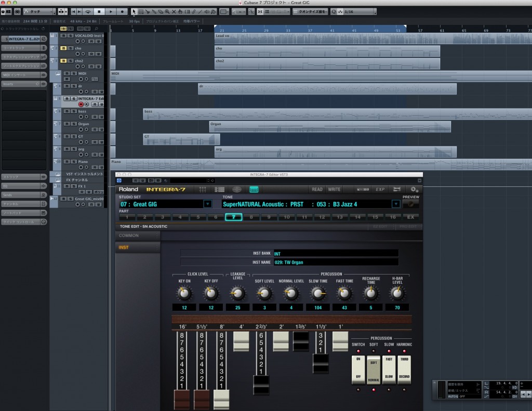Image resolution: width=532 pixels, height=411 pixels.
Task: Select the EX part button
Action: (410, 217)
